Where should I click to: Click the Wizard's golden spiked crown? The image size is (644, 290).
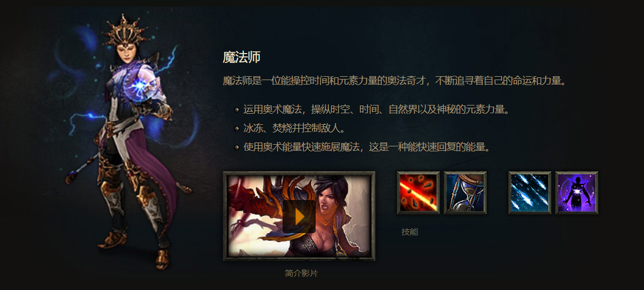click(125, 31)
